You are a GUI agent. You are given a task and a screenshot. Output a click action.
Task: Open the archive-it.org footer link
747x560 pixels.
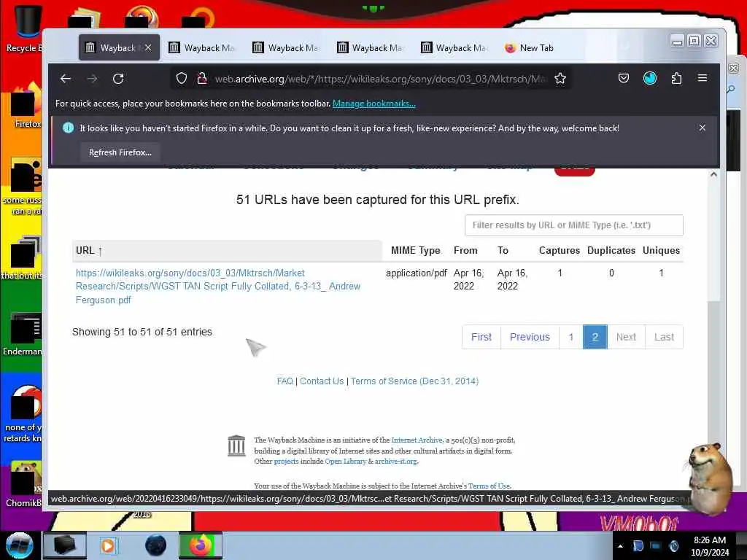[x=396, y=461]
